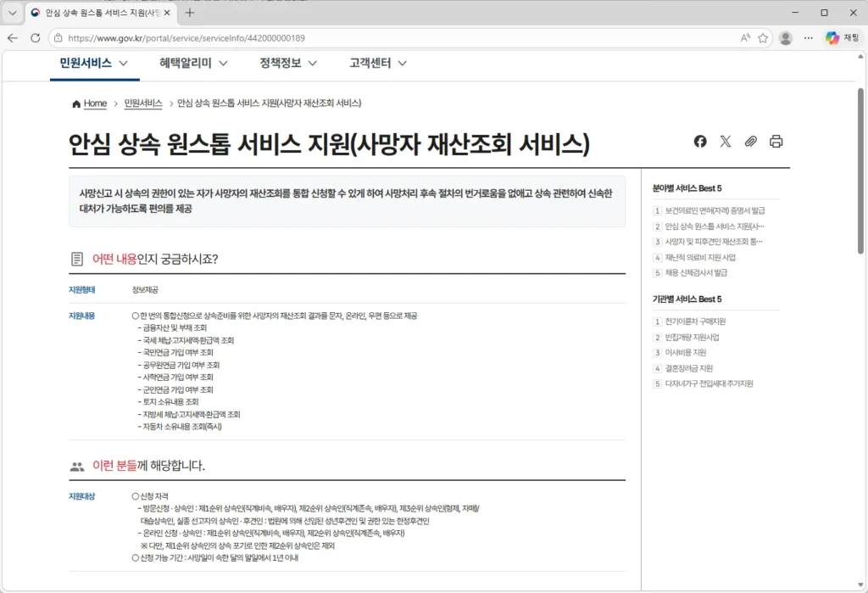Expand the 민원서비스 dropdown

click(93, 63)
